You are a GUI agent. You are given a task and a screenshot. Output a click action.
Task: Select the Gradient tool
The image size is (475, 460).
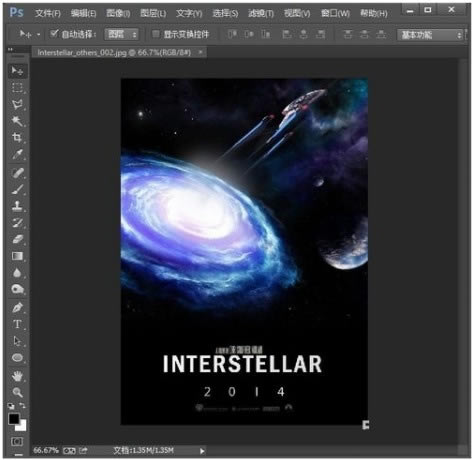(x=17, y=256)
